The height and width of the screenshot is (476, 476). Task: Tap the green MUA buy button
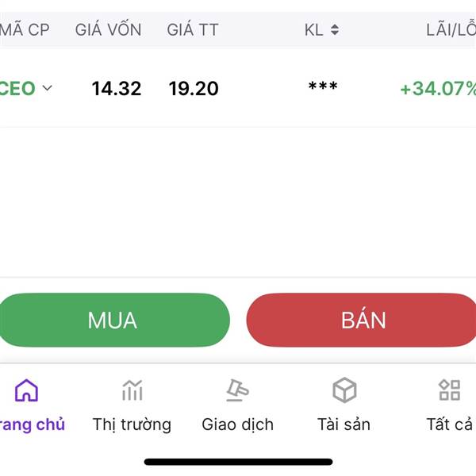113,320
